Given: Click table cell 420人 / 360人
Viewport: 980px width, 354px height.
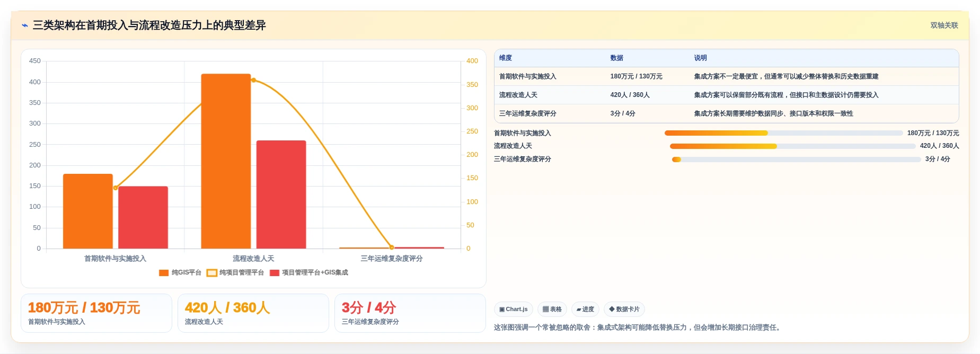Looking at the screenshot, I should (630, 95).
